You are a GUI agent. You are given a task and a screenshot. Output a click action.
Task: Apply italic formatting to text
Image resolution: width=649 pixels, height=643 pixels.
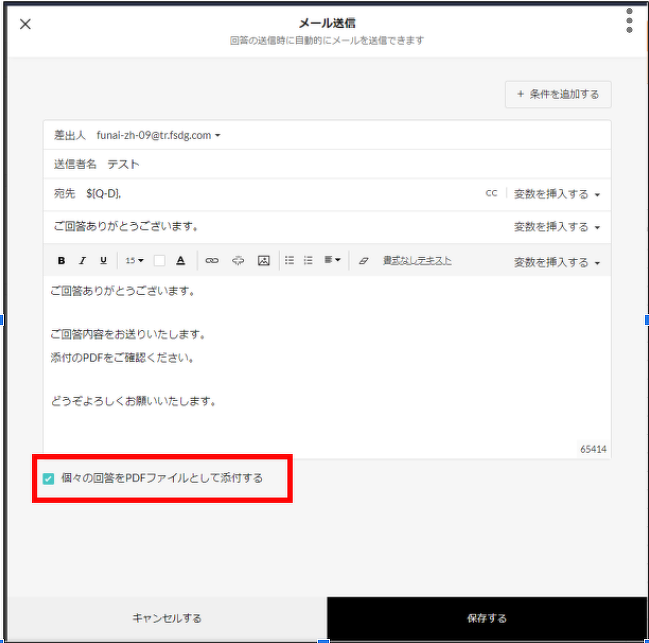click(x=82, y=261)
